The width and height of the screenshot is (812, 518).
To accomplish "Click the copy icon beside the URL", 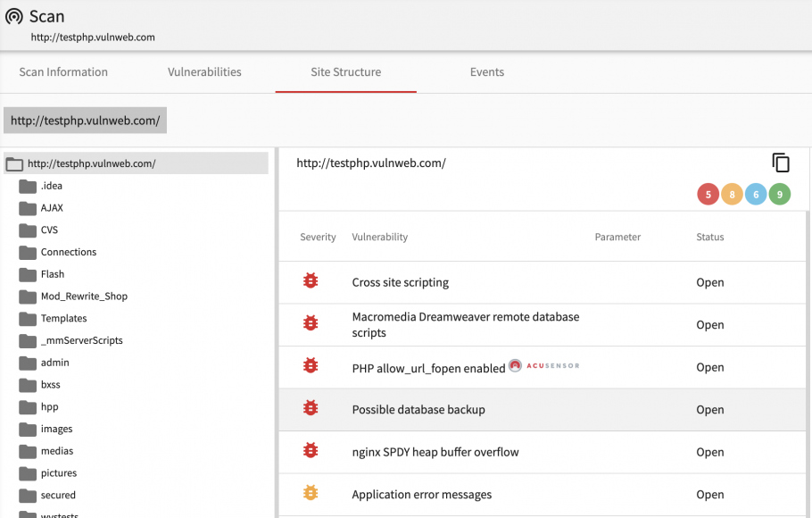I will (x=781, y=163).
